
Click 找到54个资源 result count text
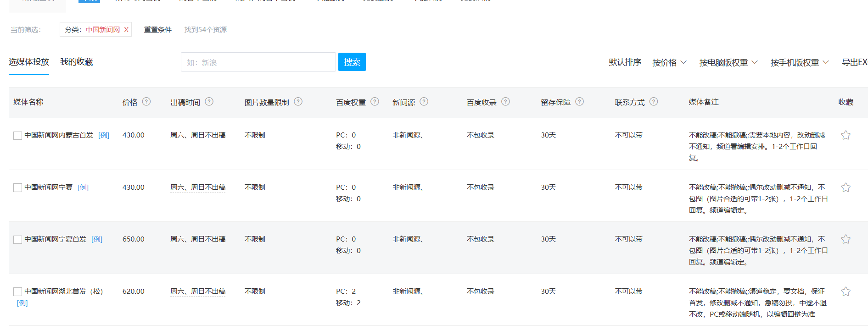coord(206,30)
